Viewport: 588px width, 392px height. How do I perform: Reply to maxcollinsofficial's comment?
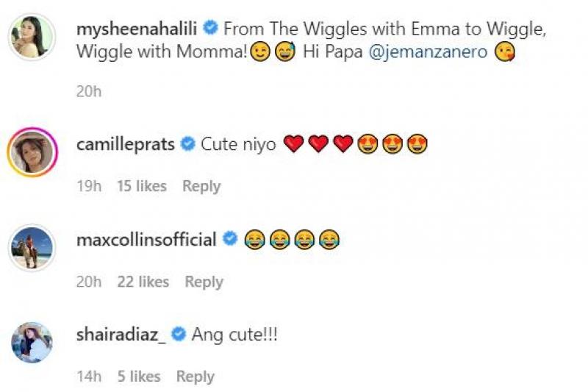click(x=204, y=282)
